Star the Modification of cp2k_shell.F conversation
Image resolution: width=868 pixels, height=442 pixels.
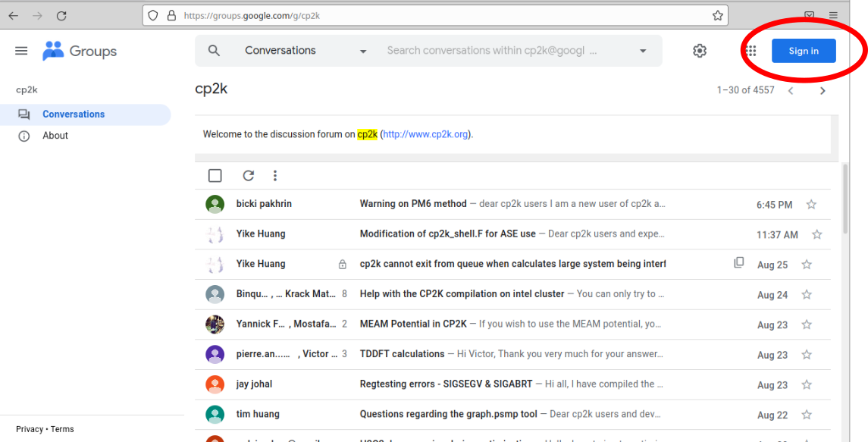[x=816, y=234]
